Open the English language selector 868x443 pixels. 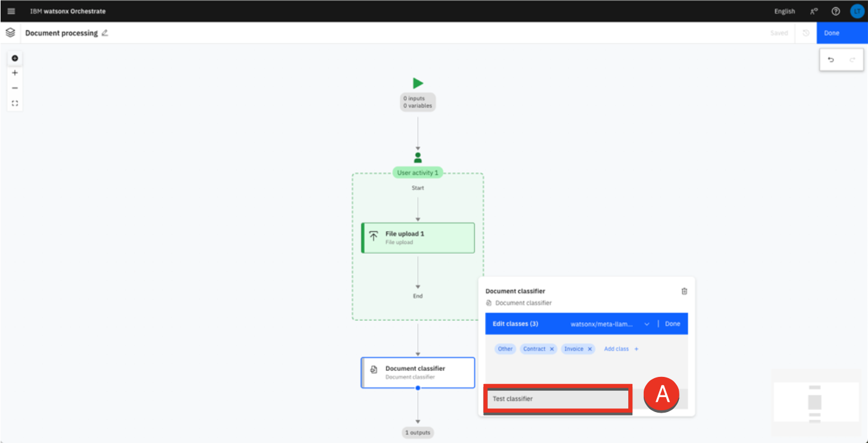click(784, 11)
